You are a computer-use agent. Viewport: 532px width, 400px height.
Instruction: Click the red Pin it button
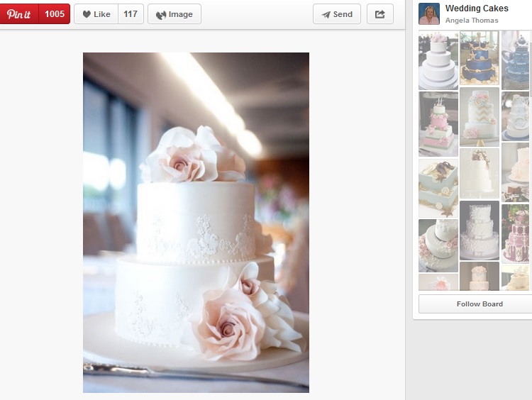tap(19, 14)
